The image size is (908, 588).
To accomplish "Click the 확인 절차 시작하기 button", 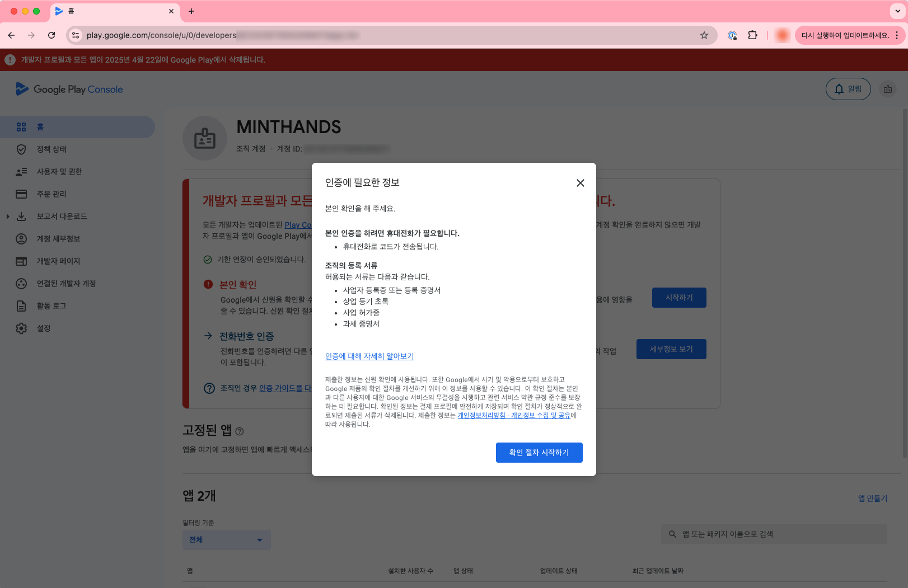I will [x=539, y=453].
